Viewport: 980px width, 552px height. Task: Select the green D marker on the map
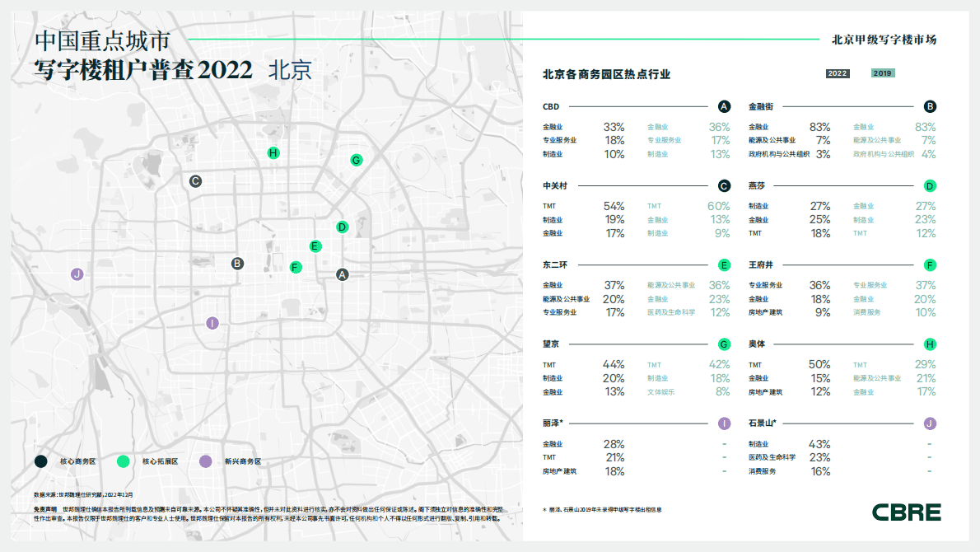click(343, 225)
